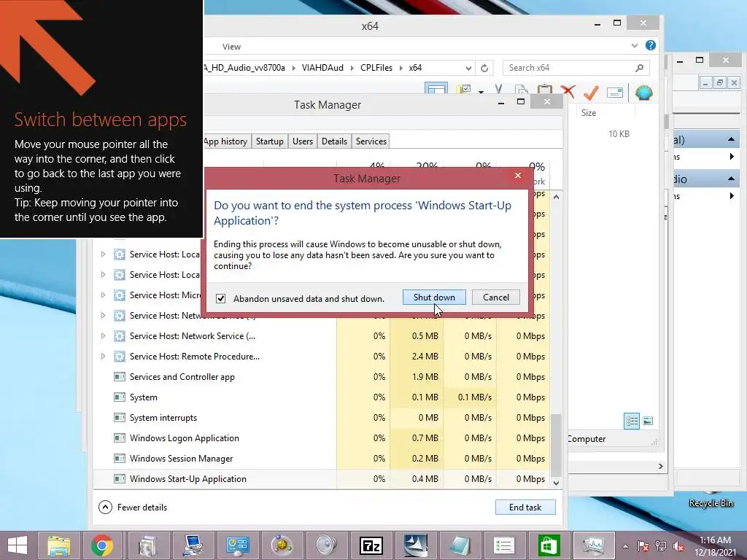Click the email envelope icon in x64 toolbar
This screenshot has height=560, width=747.
point(615,93)
